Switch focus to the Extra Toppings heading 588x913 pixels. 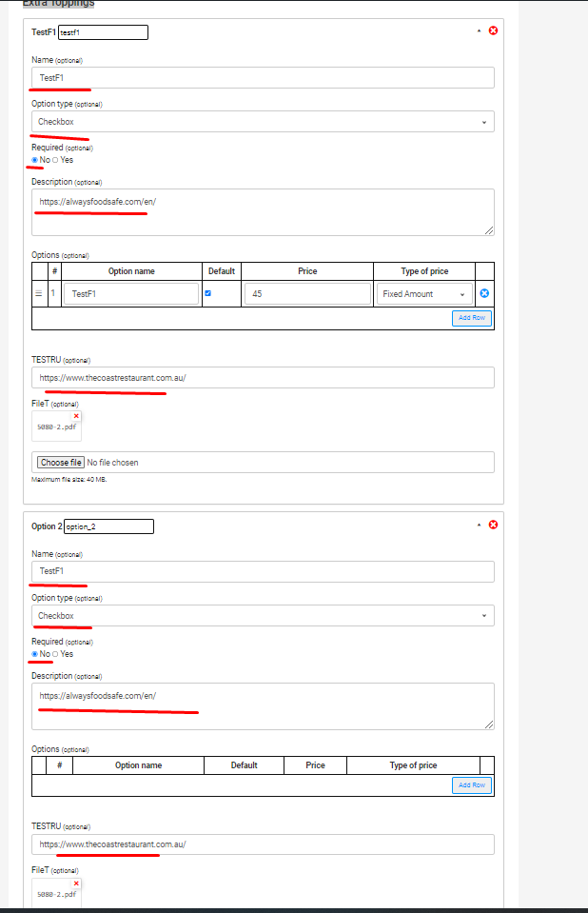(x=57, y=4)
